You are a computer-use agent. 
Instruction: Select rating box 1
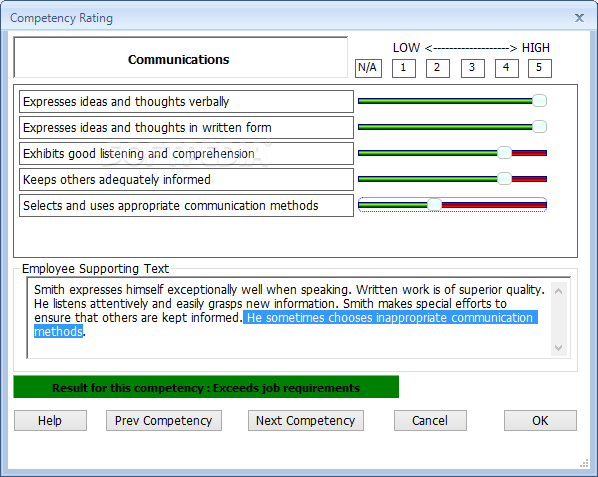click(x=403, y=68)
